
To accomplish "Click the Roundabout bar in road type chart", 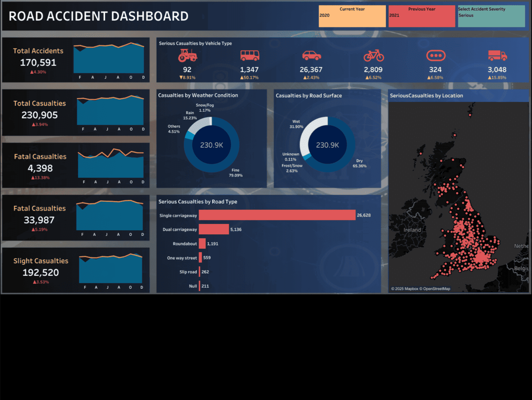I will point(202,244).
